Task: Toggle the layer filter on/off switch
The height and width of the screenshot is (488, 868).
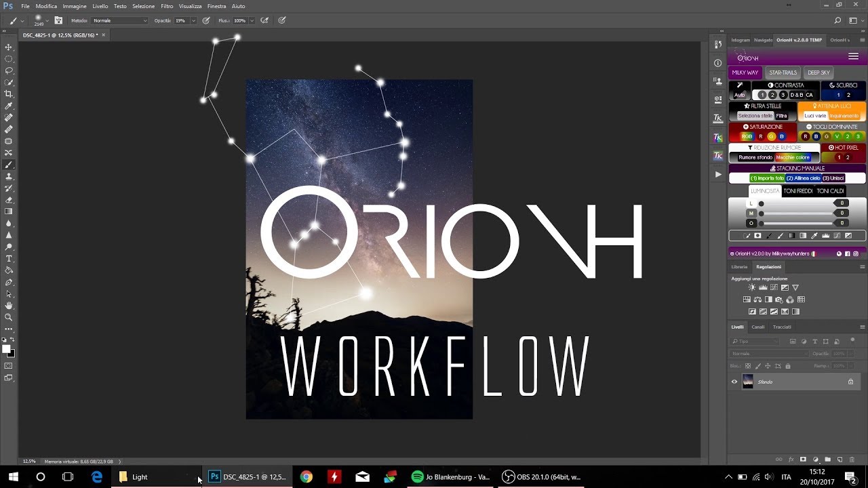Action: coord(852,340)
